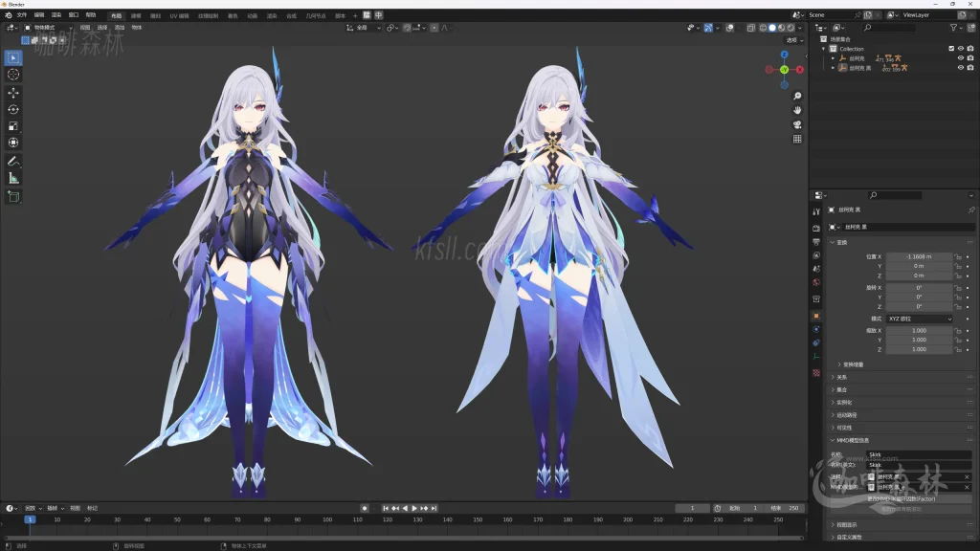Hide Collection with its eye icon
Screen dimensions: 980x551
[x=961, y=49]
